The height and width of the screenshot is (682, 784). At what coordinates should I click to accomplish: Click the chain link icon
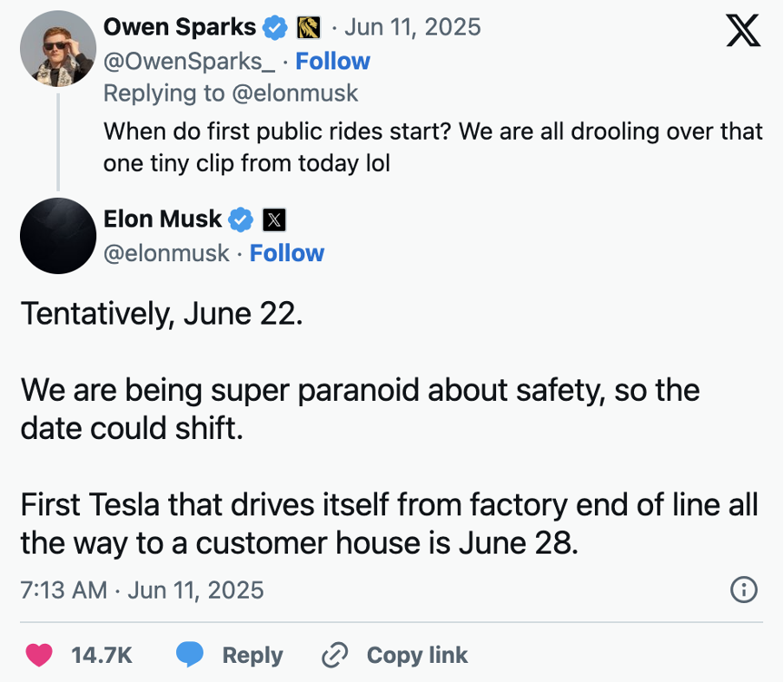[335, 655]
